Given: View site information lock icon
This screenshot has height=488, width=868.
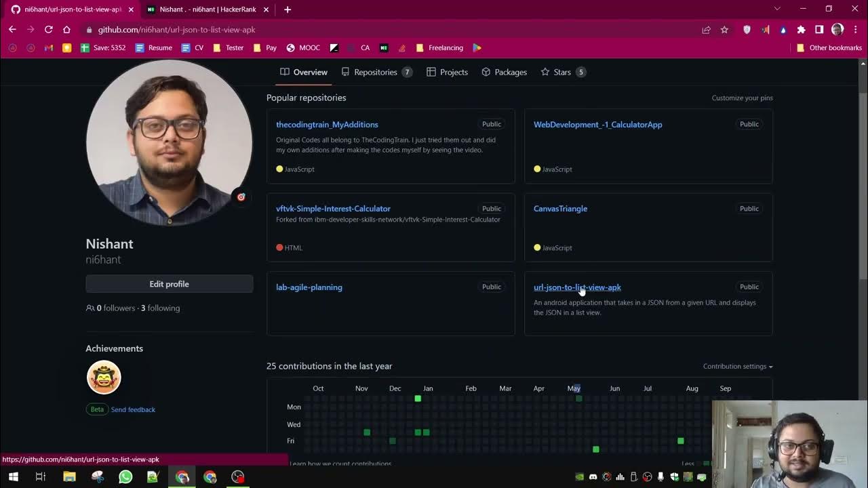Looking at the screenshot, I should 89,30.
